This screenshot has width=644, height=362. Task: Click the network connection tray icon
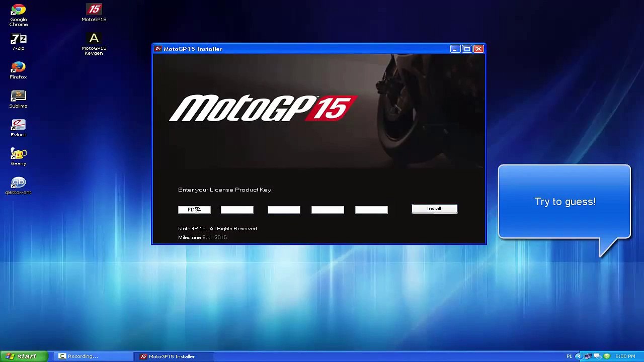pyautogui.click(x=588, y=356)
